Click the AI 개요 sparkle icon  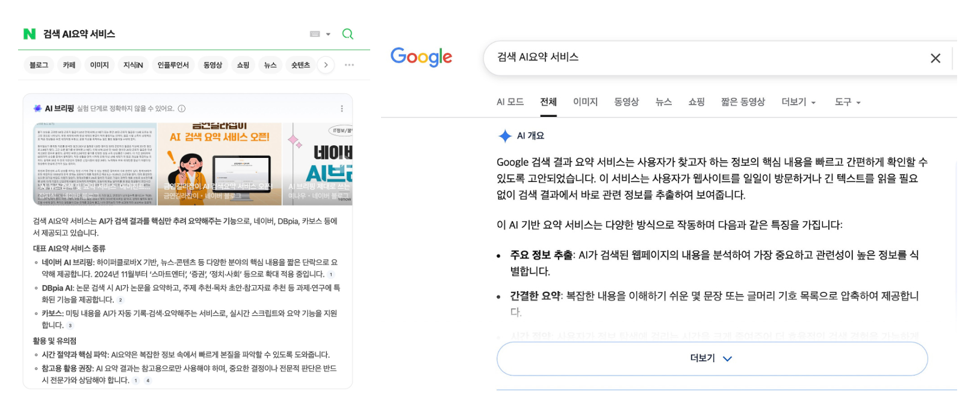point(505,136)
